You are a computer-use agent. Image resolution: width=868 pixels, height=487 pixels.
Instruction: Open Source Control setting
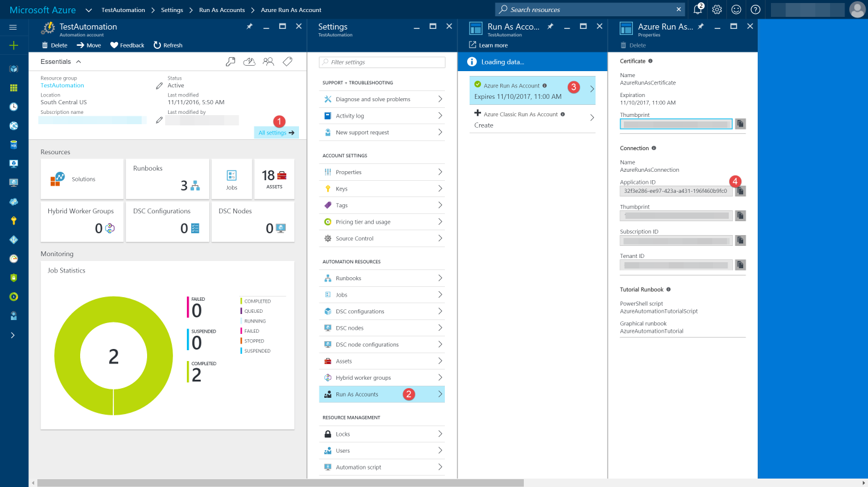coord(383,238)
